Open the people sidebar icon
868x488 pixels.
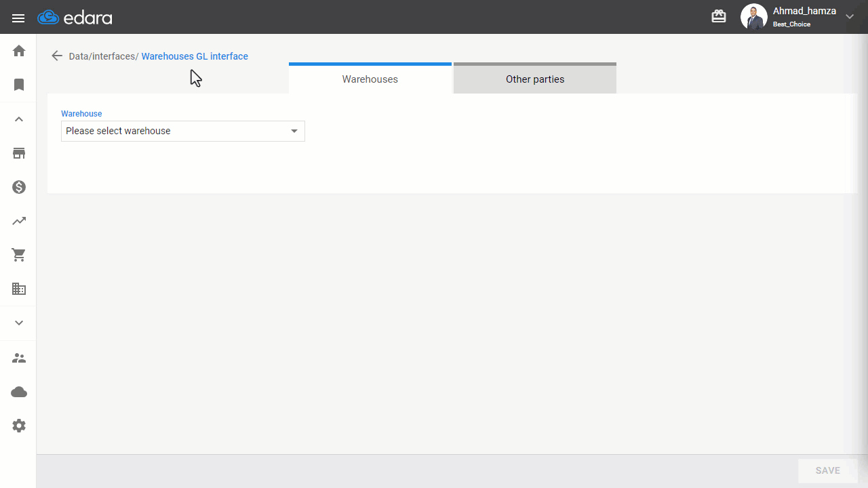[19, 358]
